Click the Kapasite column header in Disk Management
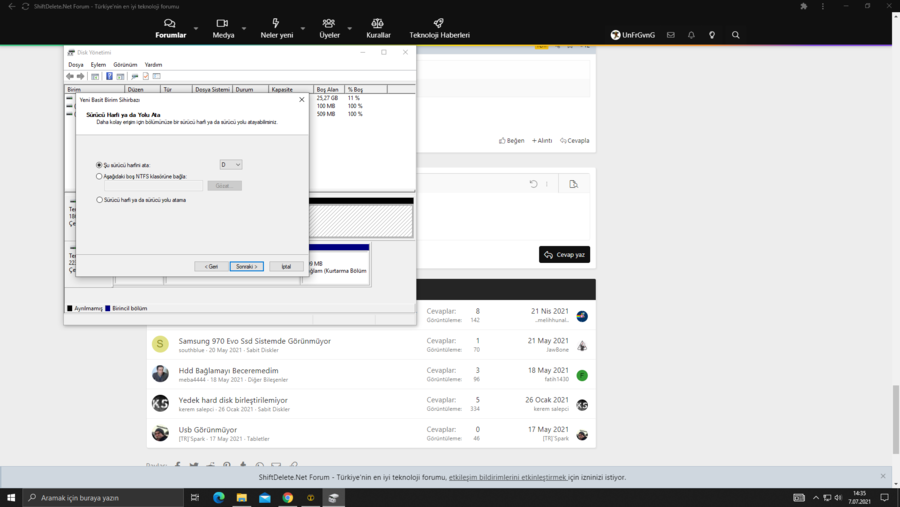The width and height of the screenshot is (900, 507). pyautogui.click(x=291, y=90)
